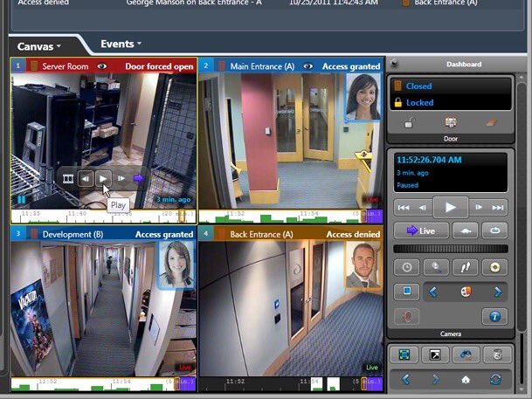Image resolution: width=532 pixels, height=399 pixels.
Task: Click the Server Room timeline bar
Action: click(x=103, y=217)
